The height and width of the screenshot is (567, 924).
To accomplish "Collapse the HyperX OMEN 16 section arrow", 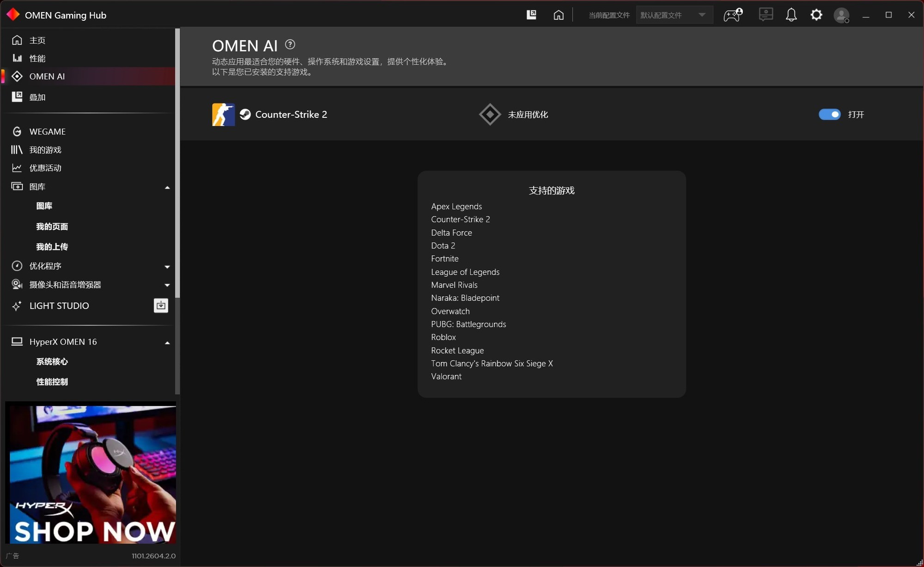I will [x=167, y=342].
